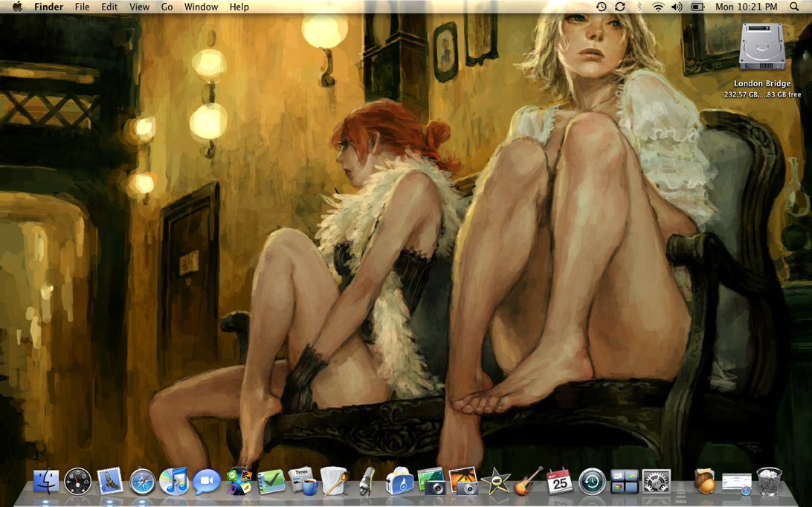Screen dimensions: 812x507
Task: Click the London Bridge drive label
Action: click(x=762, y=83)
